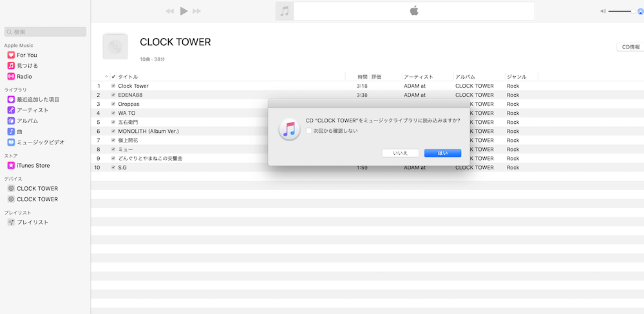Viewport: 644px width, 314px height.
Task: Click the iTunes Store star icon
Action: coord(11,166)
